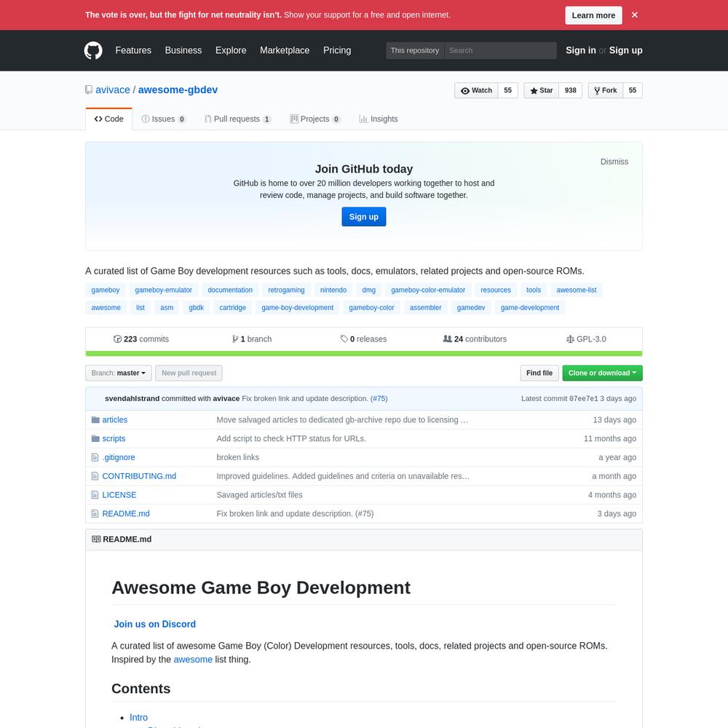The height and width of the screenshot is (728, 728).
Task: Open Marketplace in the top navigation
Action: tap(285, 50)
